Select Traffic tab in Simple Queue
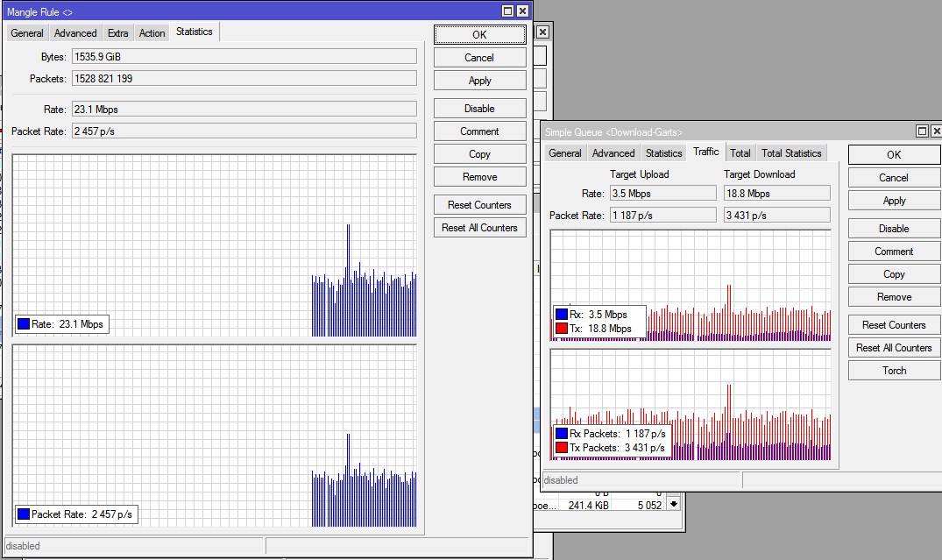 pos(706,152)
